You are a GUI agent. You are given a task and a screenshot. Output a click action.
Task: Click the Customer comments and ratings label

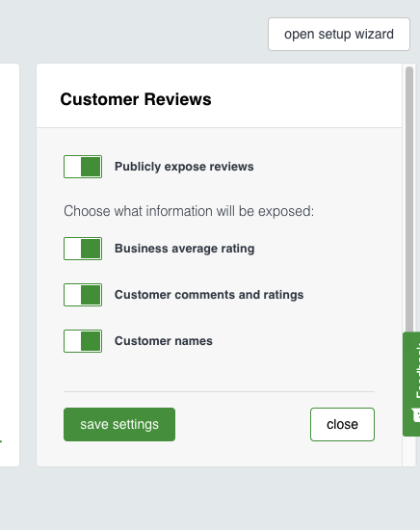click(x=209, y=295)
